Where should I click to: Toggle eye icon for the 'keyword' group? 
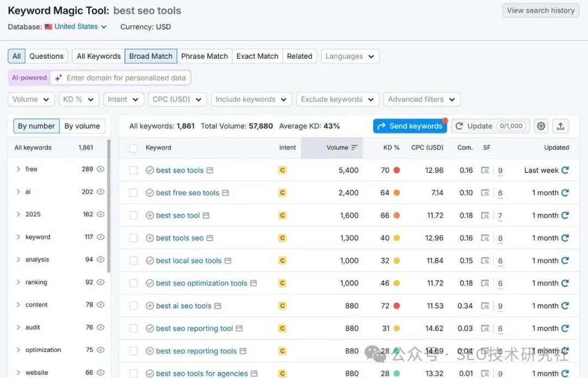101,237
